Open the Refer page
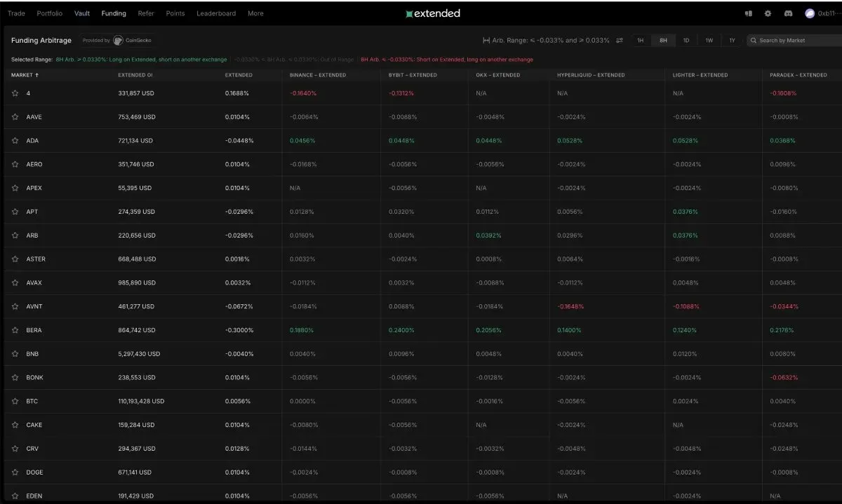The width and height of the screenshot is (842, 504). click(x=146, y=13)
